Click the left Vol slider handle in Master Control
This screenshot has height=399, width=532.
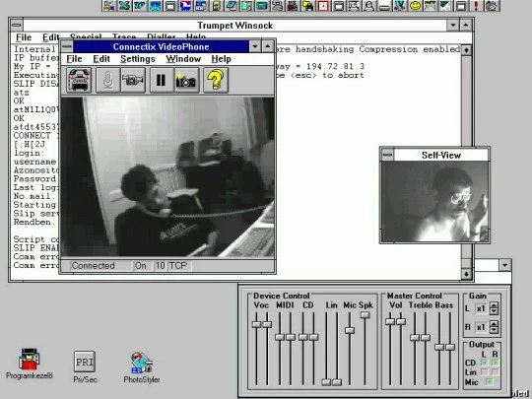click(x=390, y=321)
